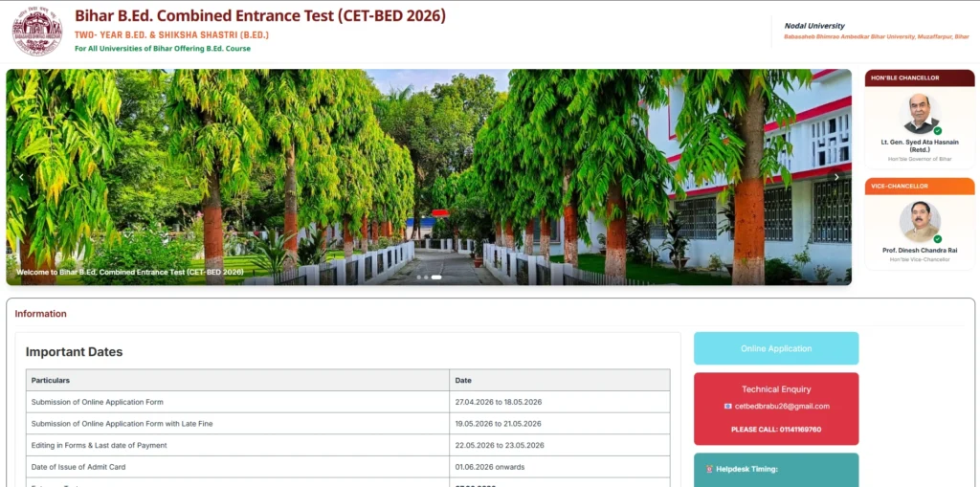Advance to next carousel slide arrow

[836, 177]
